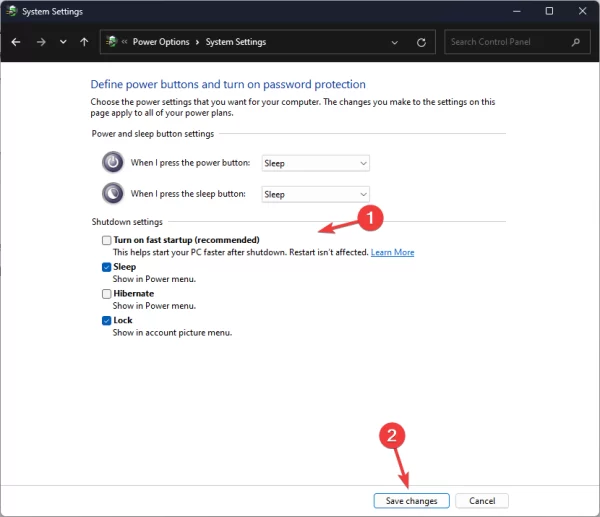
Task: Click the power button icon
Action: pyautogui.click(x=113, y=162)
